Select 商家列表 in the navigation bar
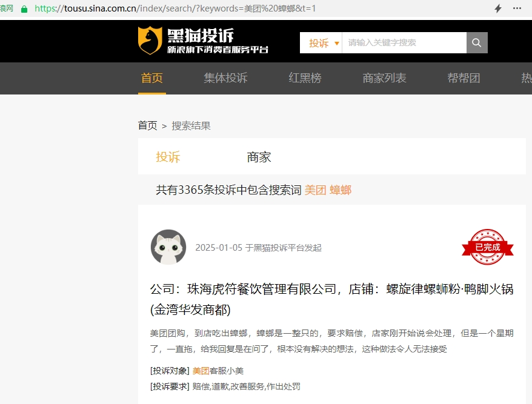This screenshot has height=404, width=532. tap(384, 78)
